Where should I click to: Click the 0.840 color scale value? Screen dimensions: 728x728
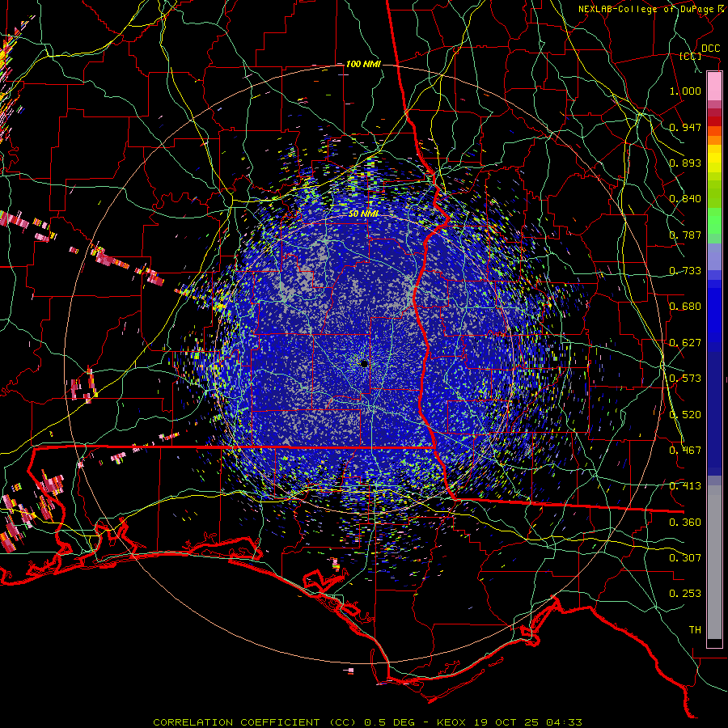pos(685,199)
